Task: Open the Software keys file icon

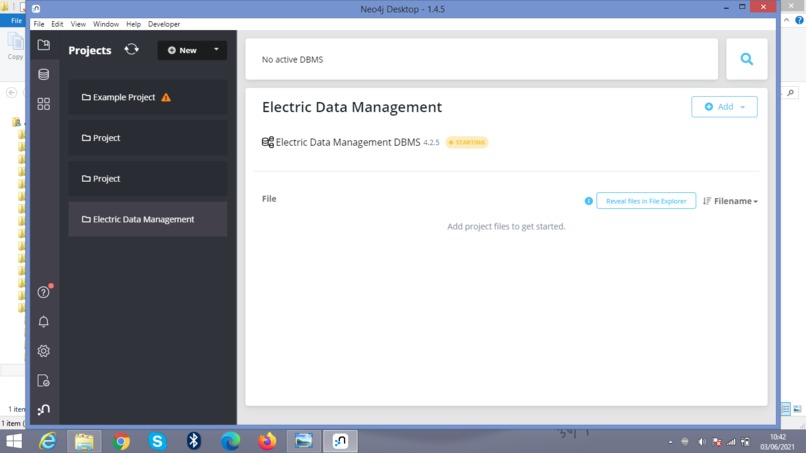Action: pyautogui.click(x=44, y=381)
